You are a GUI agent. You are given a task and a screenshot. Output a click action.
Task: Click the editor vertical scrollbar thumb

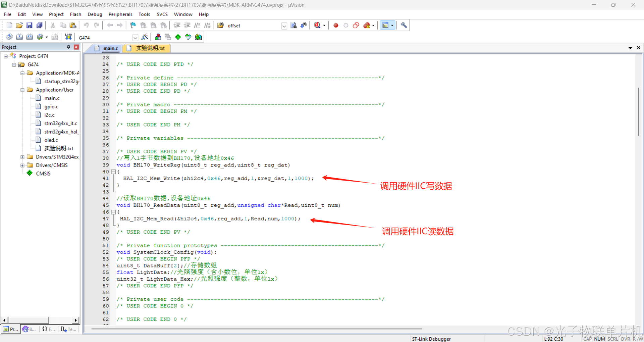pyautogui.click(x=638, y=111)
